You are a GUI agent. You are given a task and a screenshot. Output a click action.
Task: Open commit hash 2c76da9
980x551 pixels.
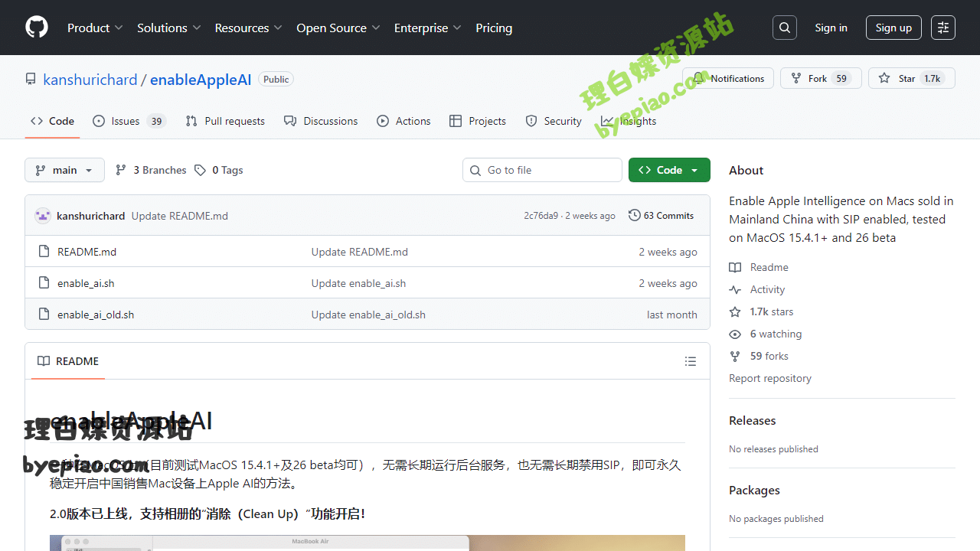[541, 216]
